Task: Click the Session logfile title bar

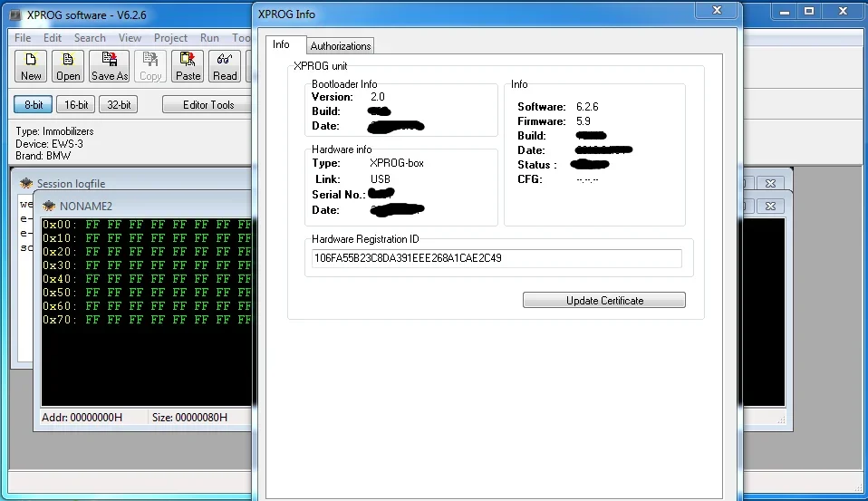Action: coord(131,183)
